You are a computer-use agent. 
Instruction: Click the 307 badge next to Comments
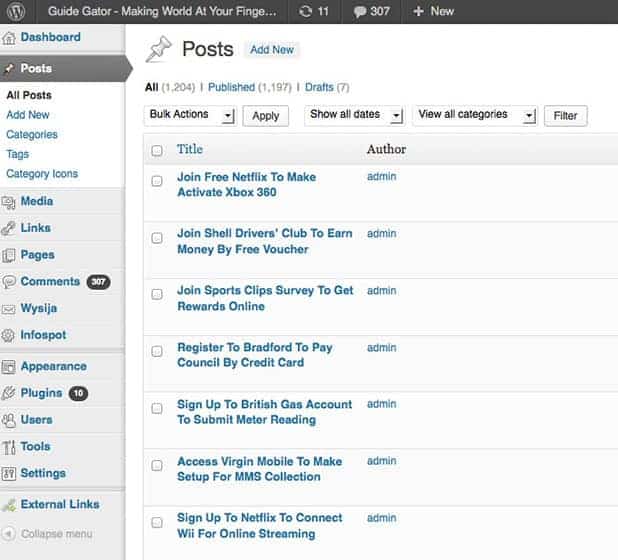click(x=98, y=282)
